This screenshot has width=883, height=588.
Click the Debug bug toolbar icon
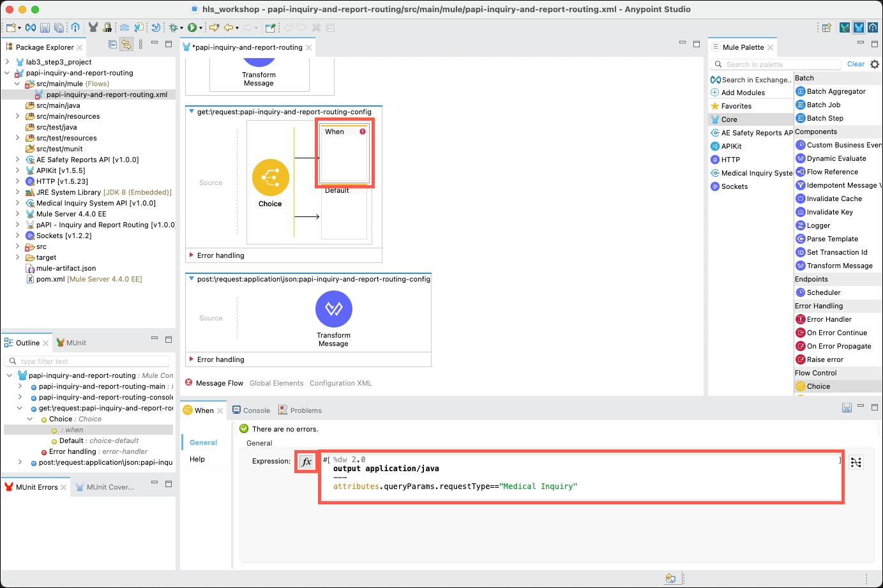(172, 27)
